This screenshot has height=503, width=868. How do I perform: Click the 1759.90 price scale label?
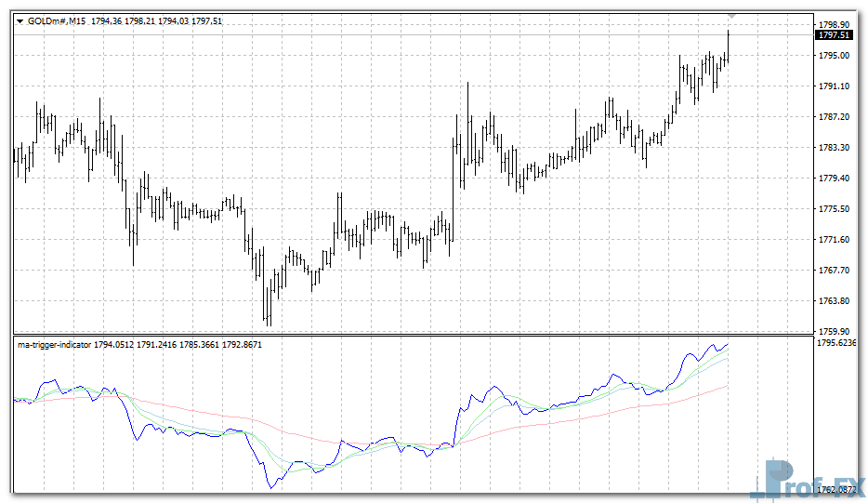tap(834, 331)
